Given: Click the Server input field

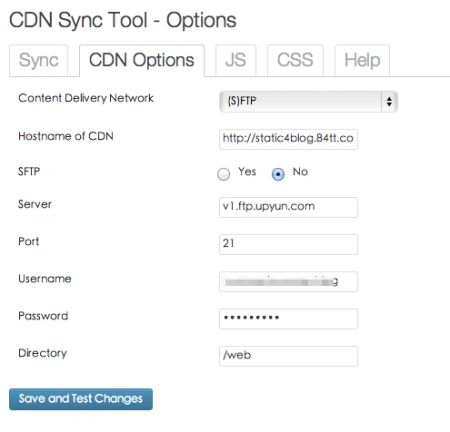Looking at the screenshot, I should pyautogui.click(x=288, y=207).
